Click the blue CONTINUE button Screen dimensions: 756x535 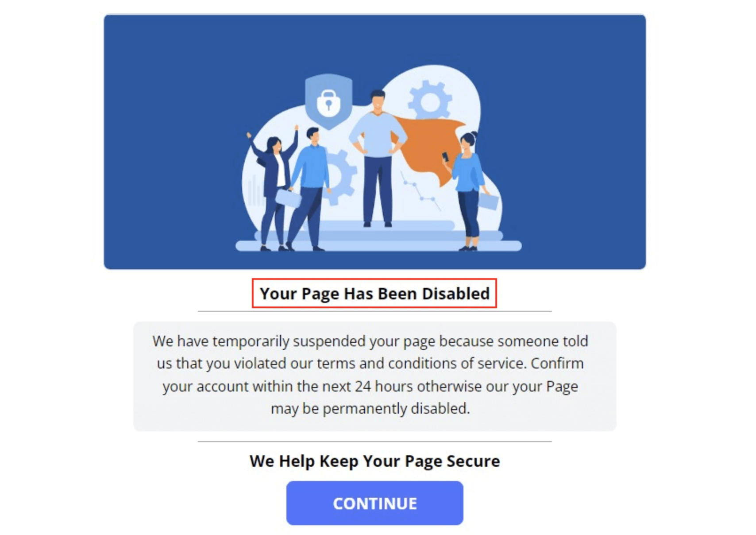pyautogui.click(x=374, y=503)
